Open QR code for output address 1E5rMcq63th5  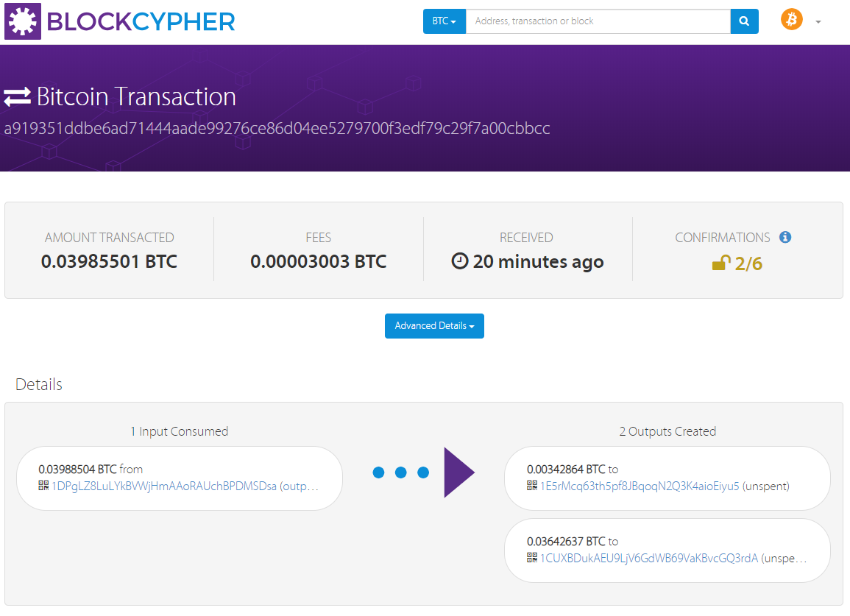click(532, 485)
